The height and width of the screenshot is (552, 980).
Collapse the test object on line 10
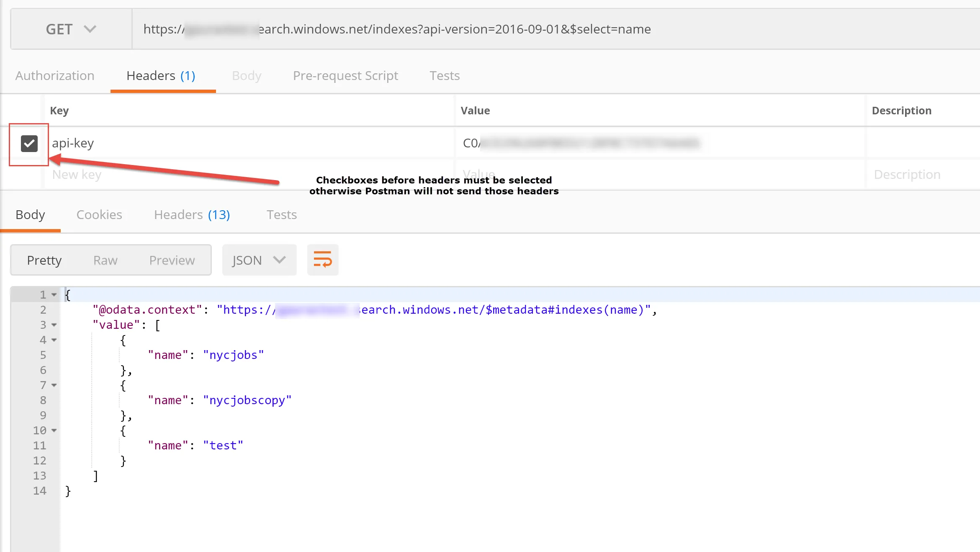(54, 431)
